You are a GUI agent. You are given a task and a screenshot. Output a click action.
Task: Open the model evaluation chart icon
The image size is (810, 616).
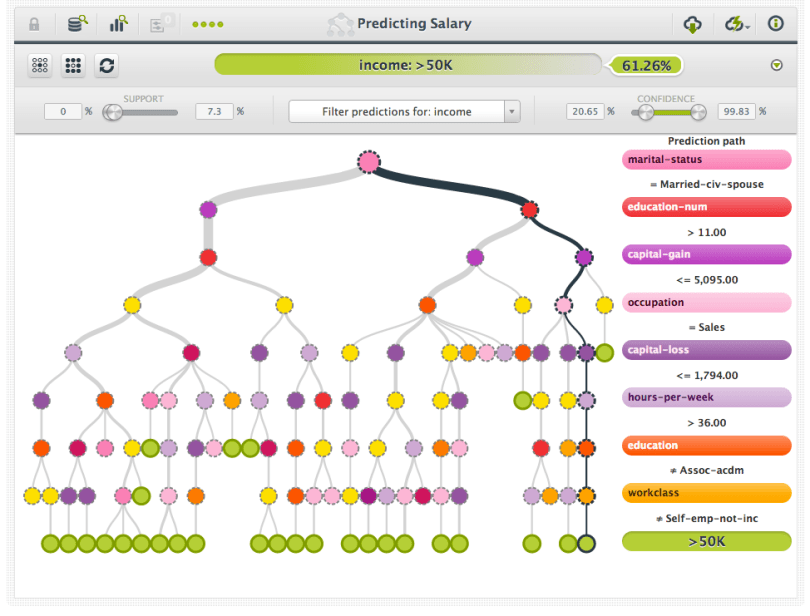[x=119, y=24]
